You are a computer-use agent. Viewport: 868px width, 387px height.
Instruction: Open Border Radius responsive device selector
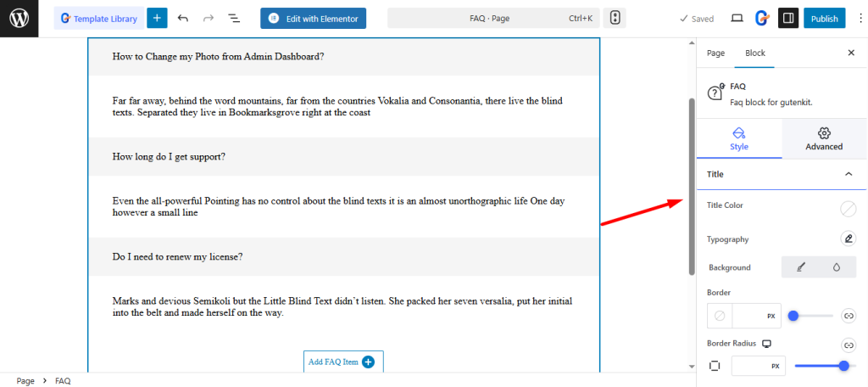[767, 344]
